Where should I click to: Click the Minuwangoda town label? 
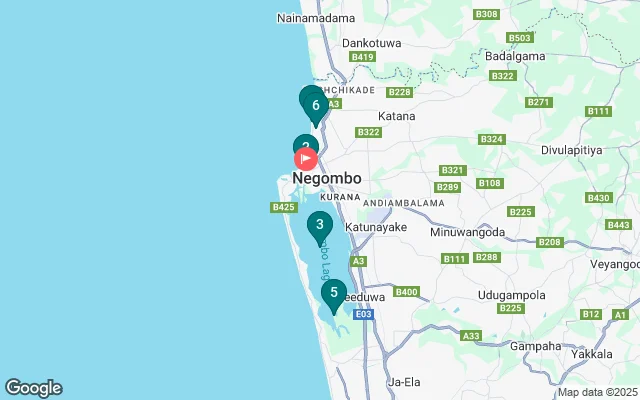coord(468,232)
